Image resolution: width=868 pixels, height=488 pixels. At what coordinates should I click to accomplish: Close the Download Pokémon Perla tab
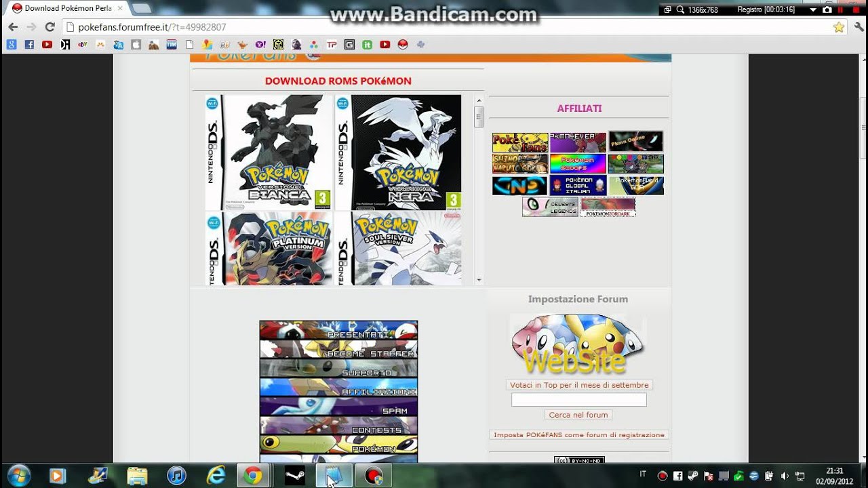(x=119, y=8)
